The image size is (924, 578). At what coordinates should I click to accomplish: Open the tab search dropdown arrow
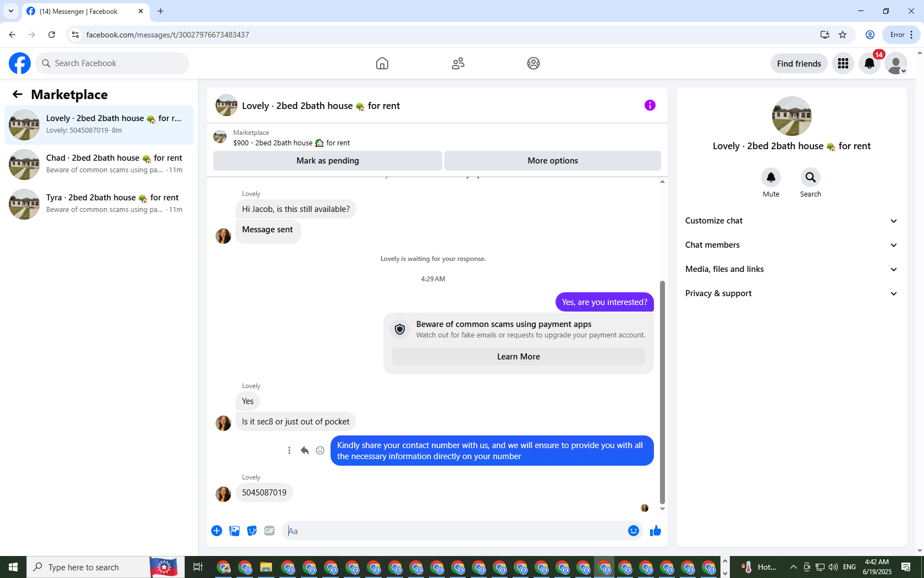pos(11,11)
